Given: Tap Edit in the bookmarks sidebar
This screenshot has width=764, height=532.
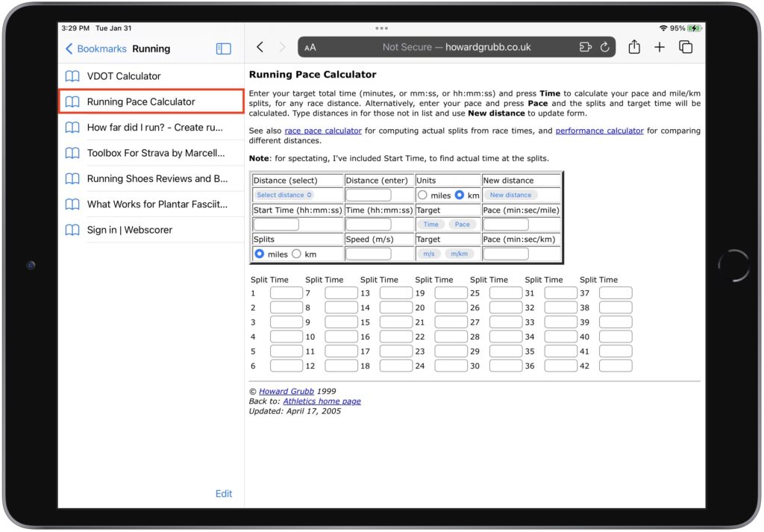Looking at the screenshot, I should pos(224,493).
